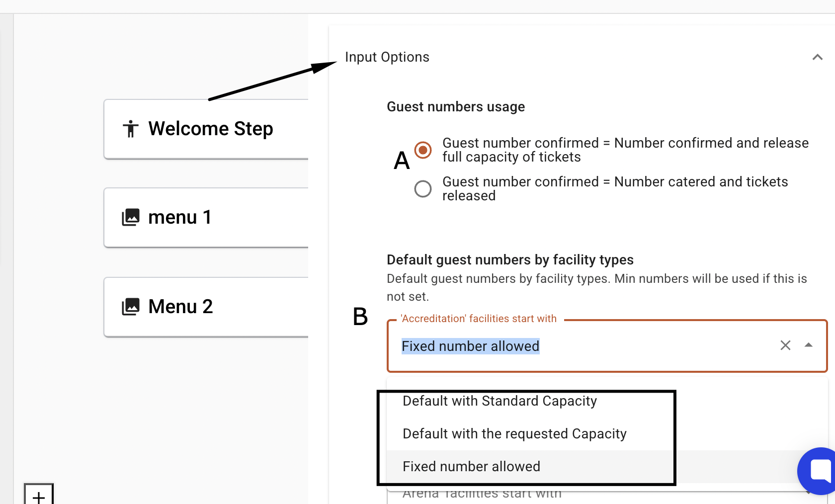Image resolution: width=835 pixels, height=504 pixels.
Task: Choose Default with the requested Capacity
Action: coord(514,434)
